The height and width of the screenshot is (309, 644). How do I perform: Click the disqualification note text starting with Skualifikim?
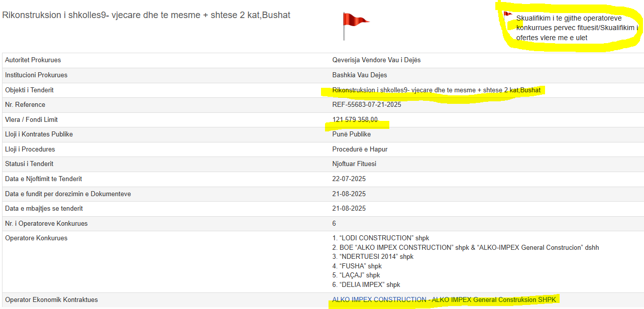pyautogui.click(x=577, y=28)
